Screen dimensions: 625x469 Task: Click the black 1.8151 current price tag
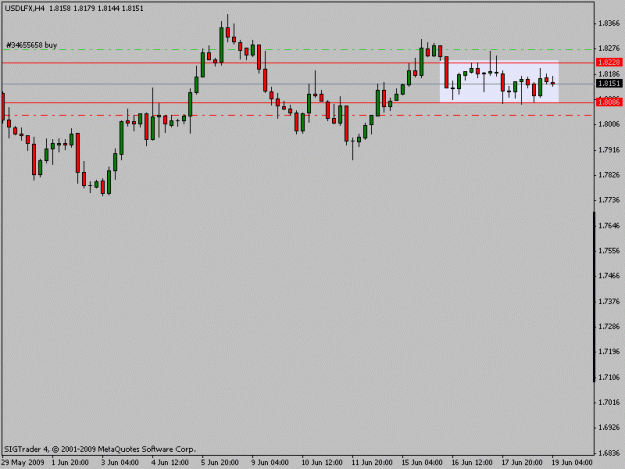coord(609,83)
